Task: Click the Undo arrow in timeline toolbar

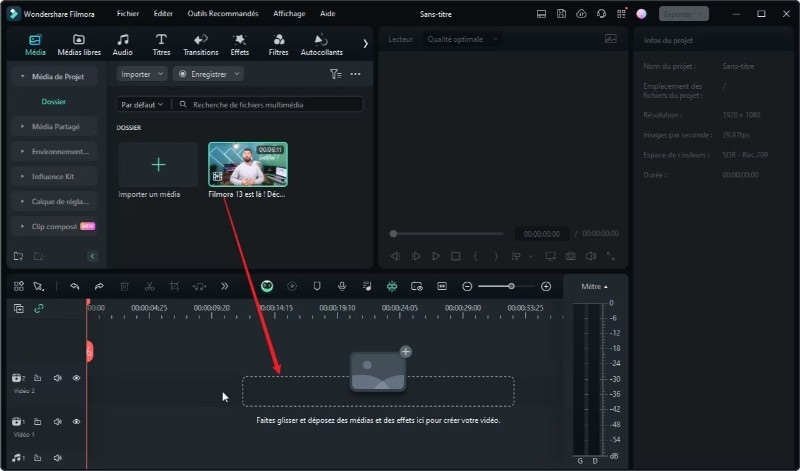Action: point(74,286)
